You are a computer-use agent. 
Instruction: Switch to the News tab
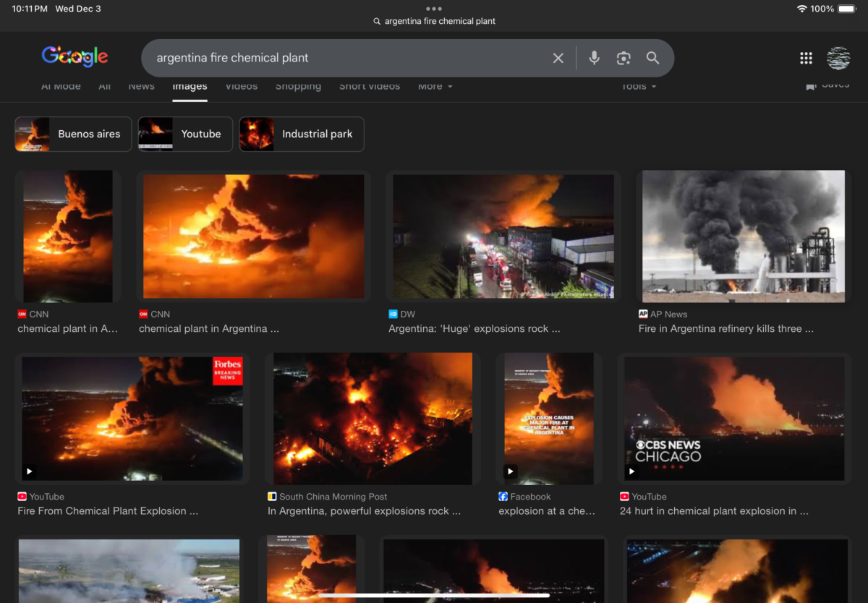141,86
